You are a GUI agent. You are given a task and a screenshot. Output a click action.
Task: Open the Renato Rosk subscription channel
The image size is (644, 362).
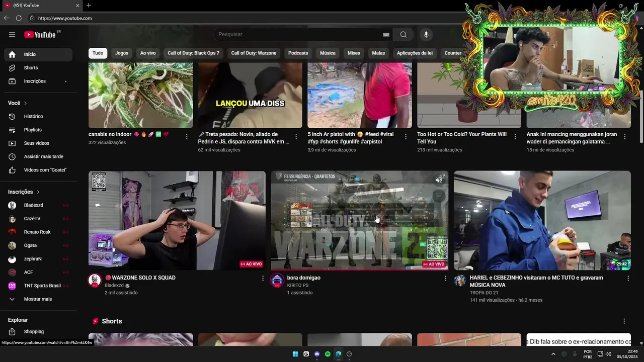pyautogui.click(x=38, y=232)
